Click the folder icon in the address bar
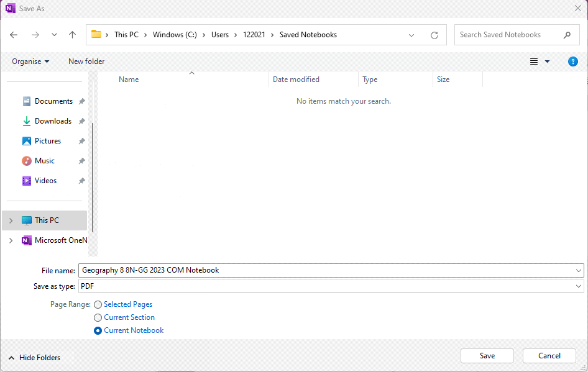Screen dimensions: 588x372 [96, 34]
